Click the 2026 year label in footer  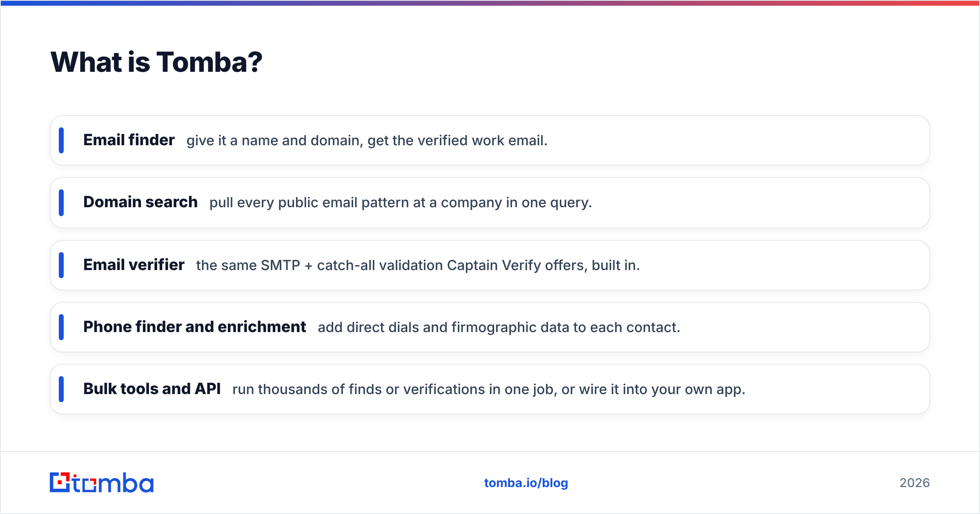915,483
